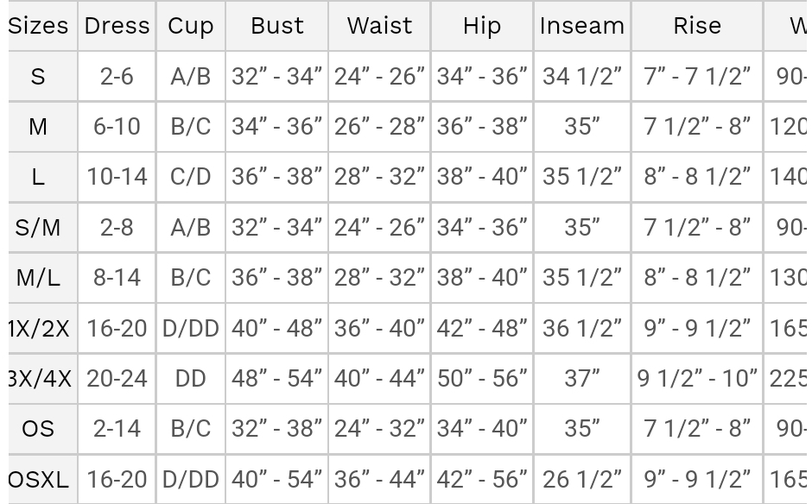Click the 20-24 dress size cell
This screenshot has height=504, width=812.
[x=117, y=379]
